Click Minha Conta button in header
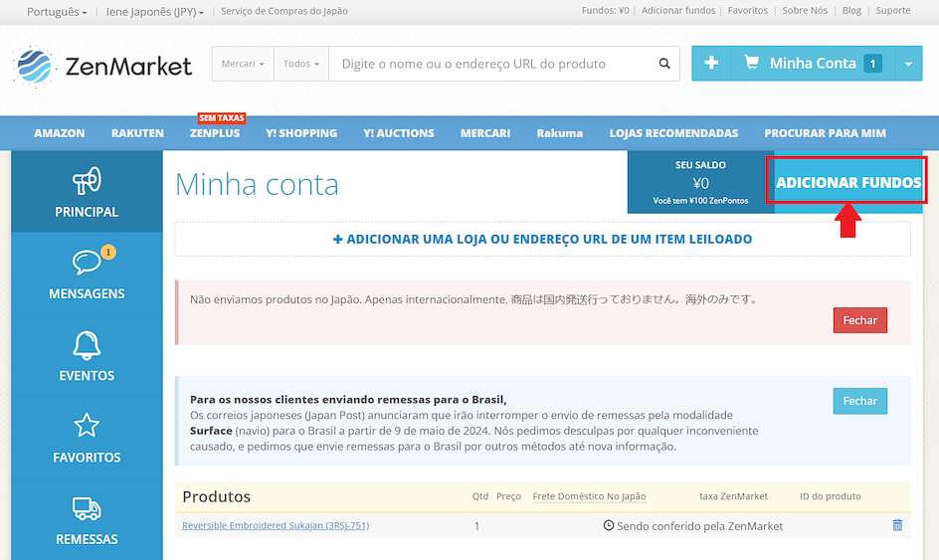939x560 pixels. point(813,64)
